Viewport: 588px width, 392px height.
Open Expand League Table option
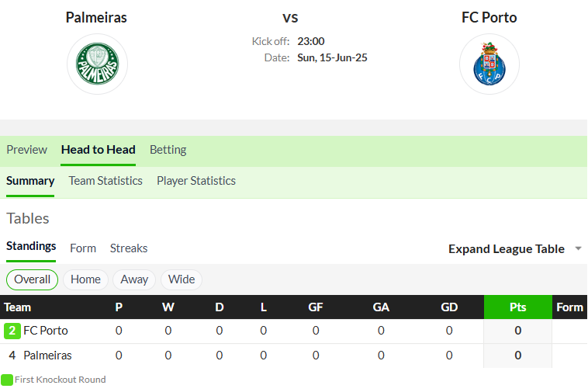507,248
